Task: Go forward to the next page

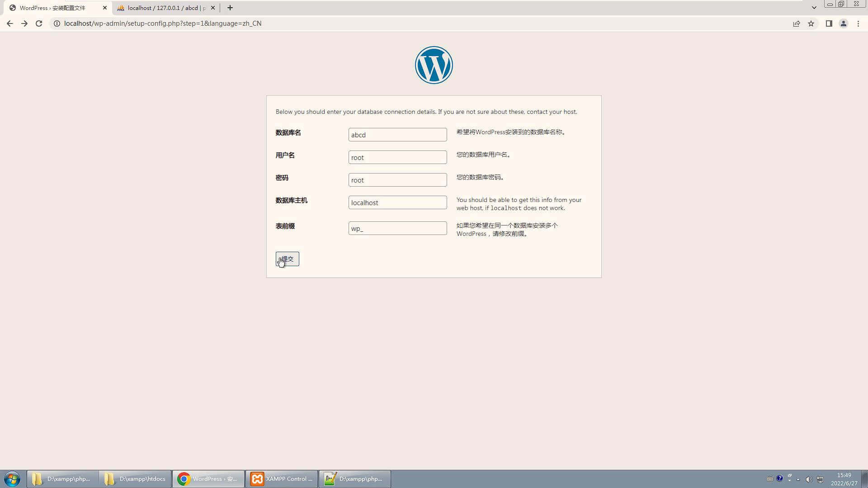Action: 24,23
